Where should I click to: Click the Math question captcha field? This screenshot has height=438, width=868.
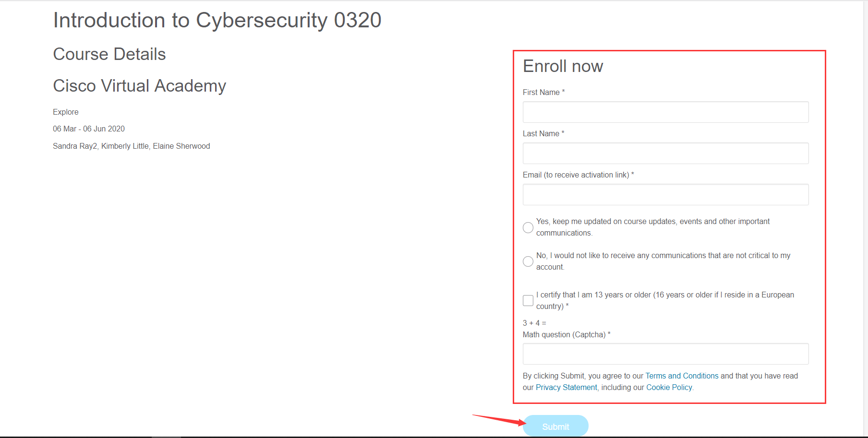tap(665, 354)
